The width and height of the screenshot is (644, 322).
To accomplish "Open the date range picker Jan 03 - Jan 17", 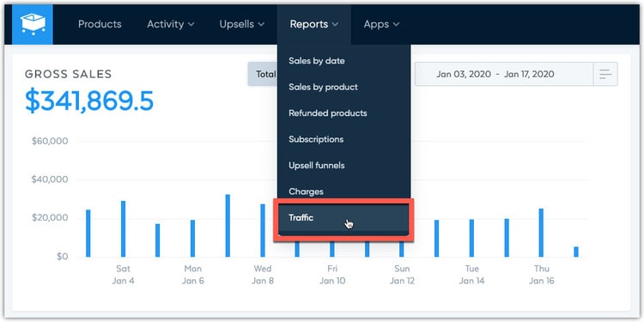I will tap(503, 75).
